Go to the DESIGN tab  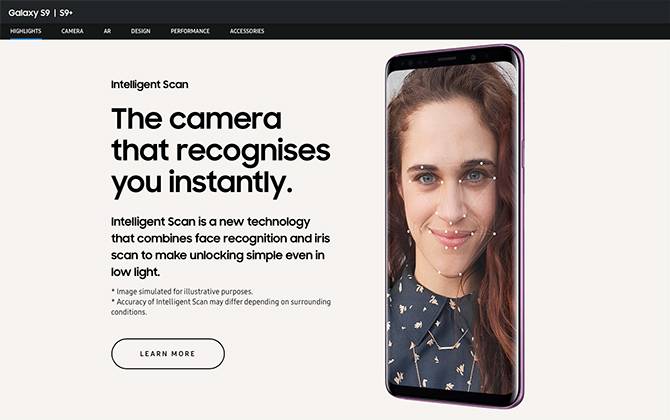coord(141,31)
